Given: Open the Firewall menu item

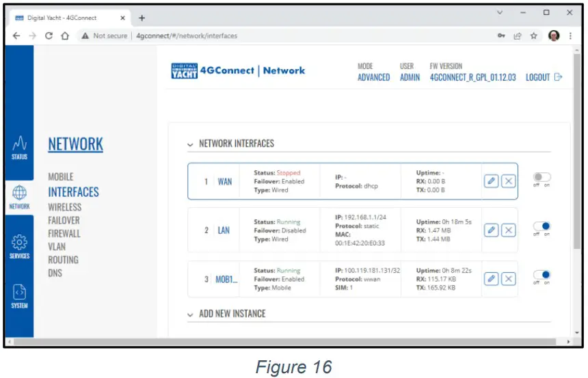Looking at the screenshot, I should pos(64,234).
